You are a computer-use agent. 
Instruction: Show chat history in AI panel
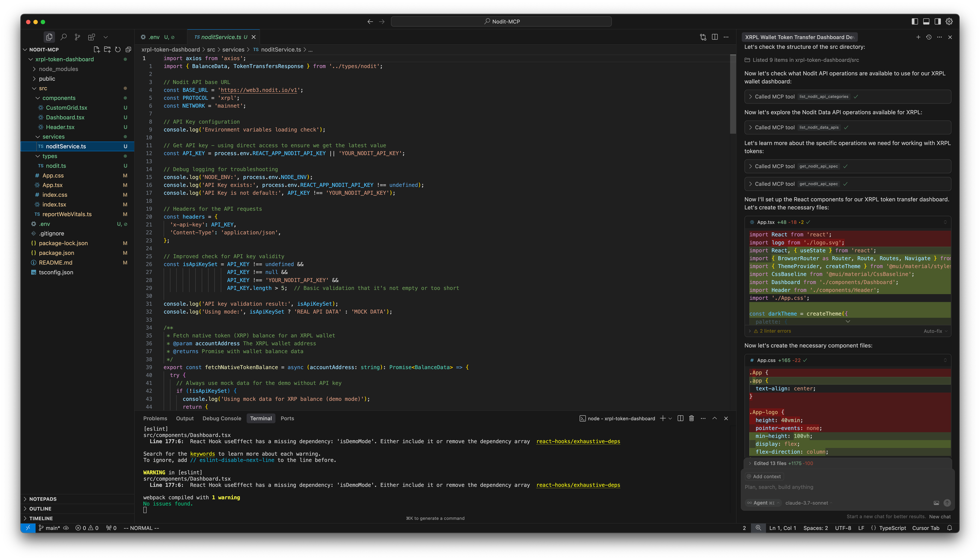click(929, 37)
